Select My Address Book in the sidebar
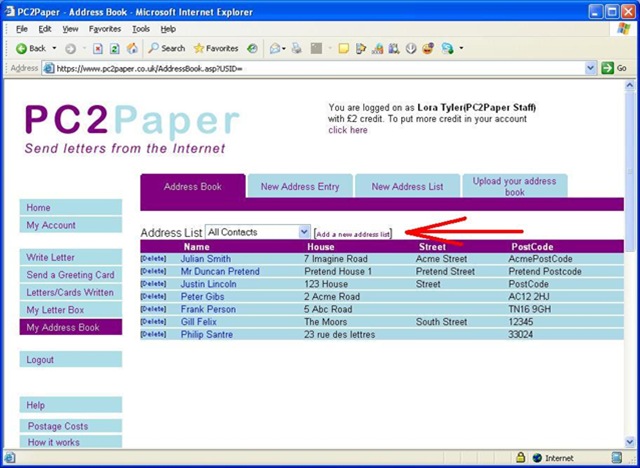 point(71,327)
